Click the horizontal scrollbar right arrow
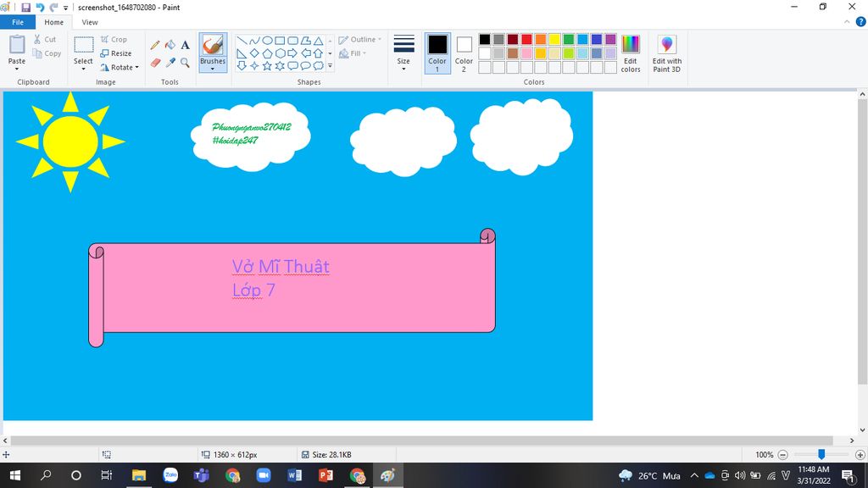Screen dimensions: 868x488 coord(852,441)
